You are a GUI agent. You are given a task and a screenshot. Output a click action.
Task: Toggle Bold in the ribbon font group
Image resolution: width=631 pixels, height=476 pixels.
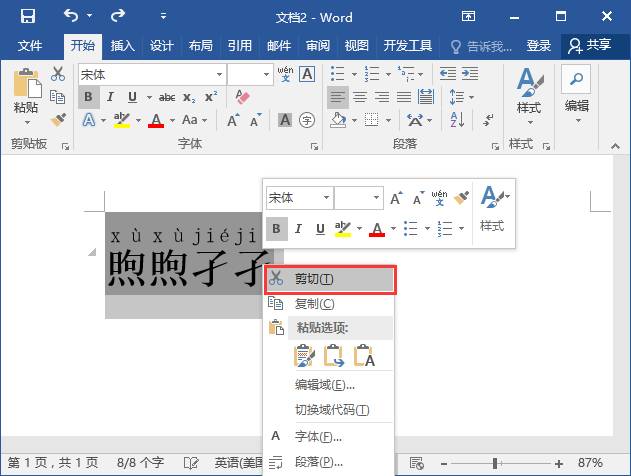tap(88, 97)
